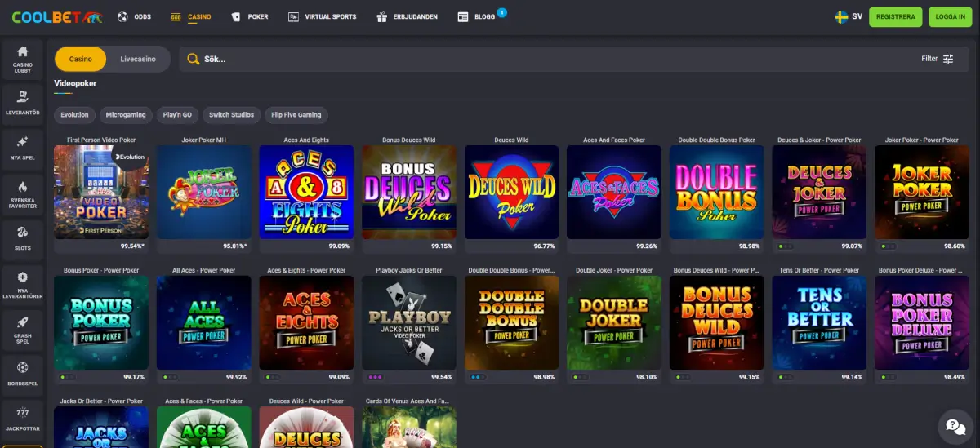Click the 99.92% RTP value
This screenshot has height=448, width=980.
(x=235, y=377)
